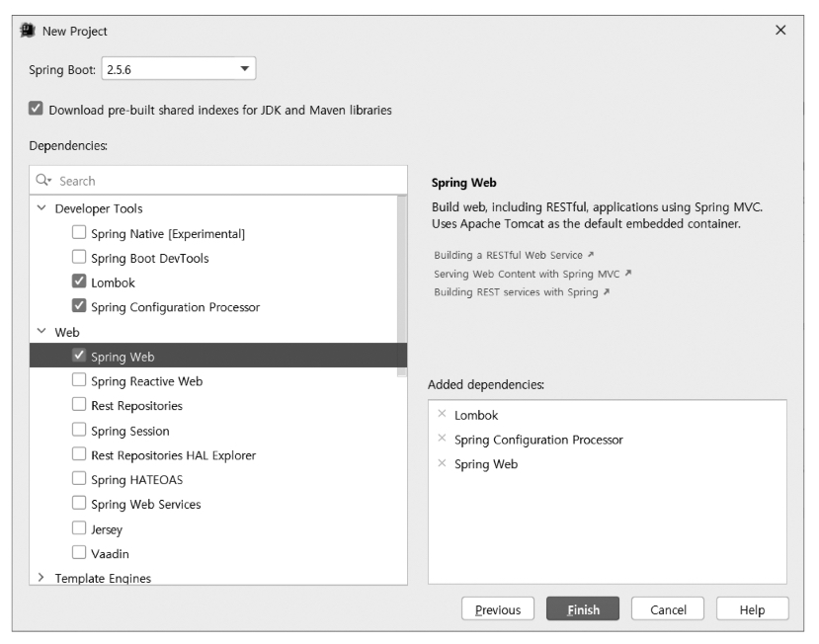The height and width of the screenshot is (644, 819).
Task: Enable Spring HATEOAS checkbox
Action: point(79,478)
